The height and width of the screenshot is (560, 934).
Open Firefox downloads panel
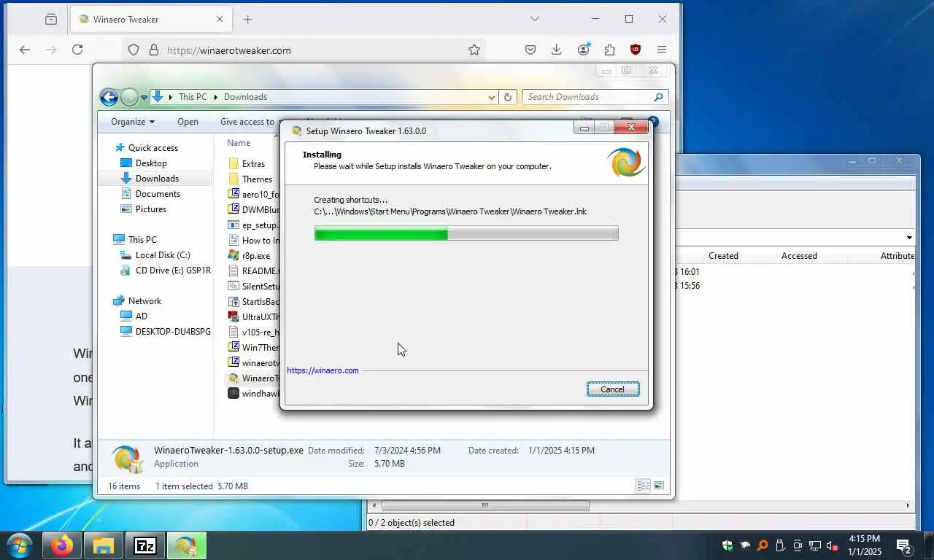pyautogui.click(x=557, y=50)
